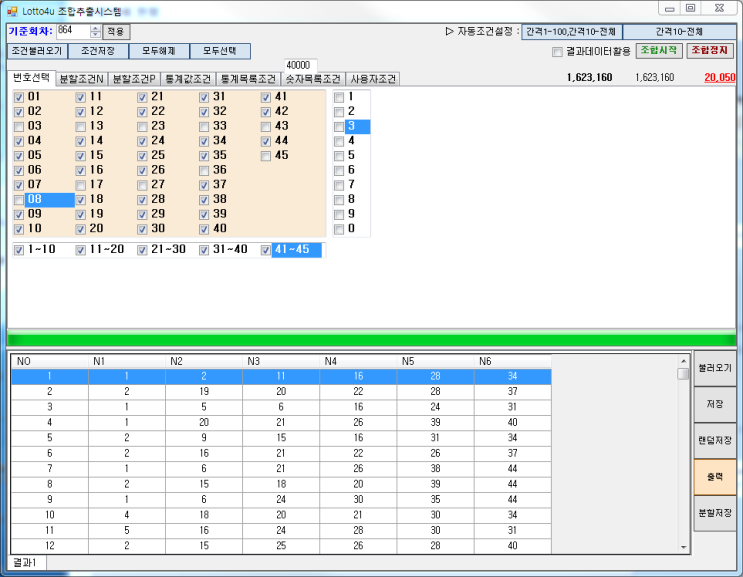Click the orange 출력 output button
This screenshot has width=743, height=577.
click(715, 477)
